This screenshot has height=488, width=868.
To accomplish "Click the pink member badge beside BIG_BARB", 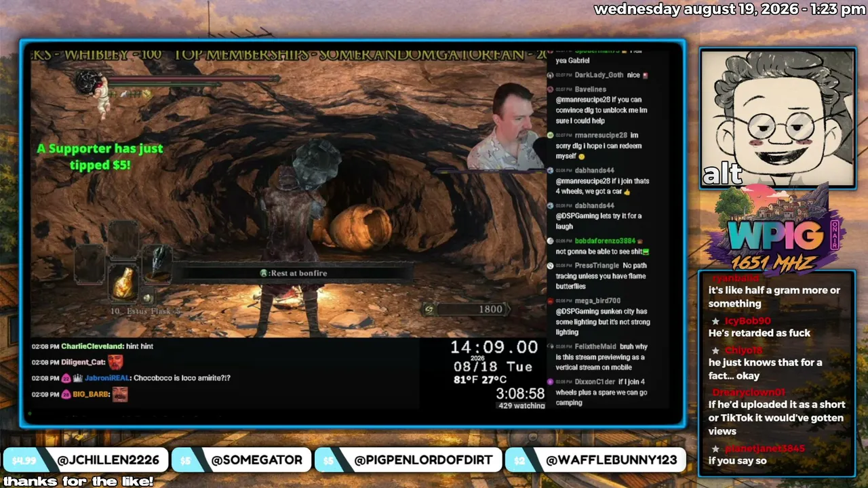I will click(66, 394).
